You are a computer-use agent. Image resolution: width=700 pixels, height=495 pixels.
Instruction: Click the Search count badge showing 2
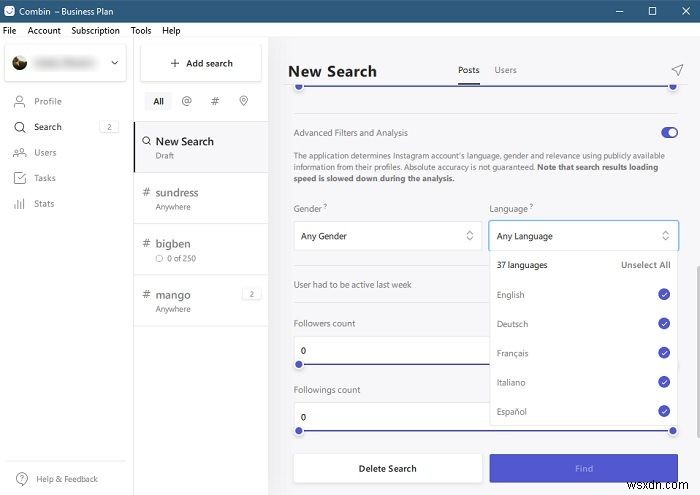click(109, 127)
